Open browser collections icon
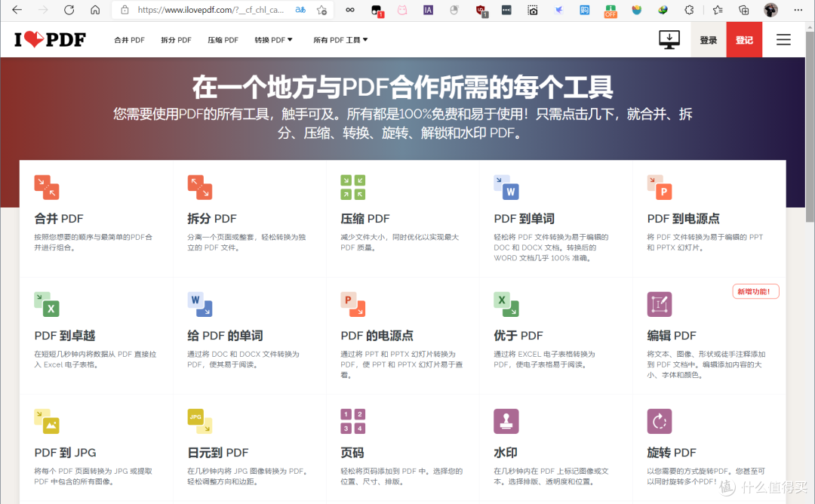 (x=744, y=10)
